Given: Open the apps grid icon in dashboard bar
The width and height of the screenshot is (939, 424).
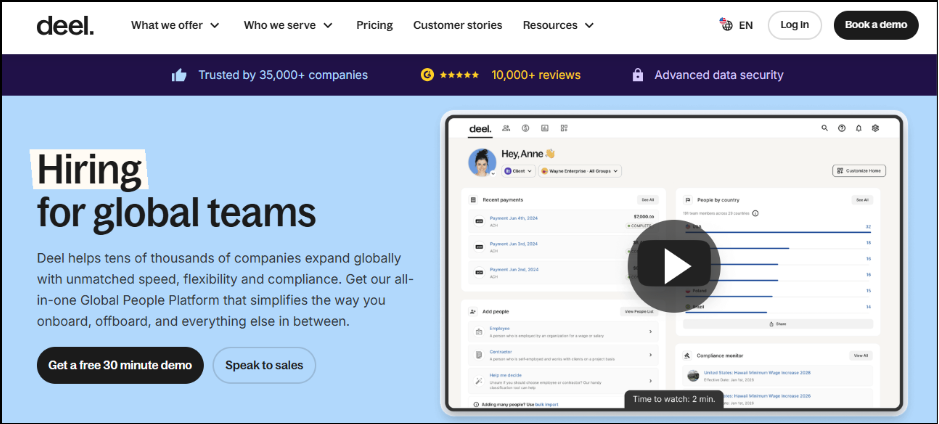Looking at the screenshot, I should (564, 128).
